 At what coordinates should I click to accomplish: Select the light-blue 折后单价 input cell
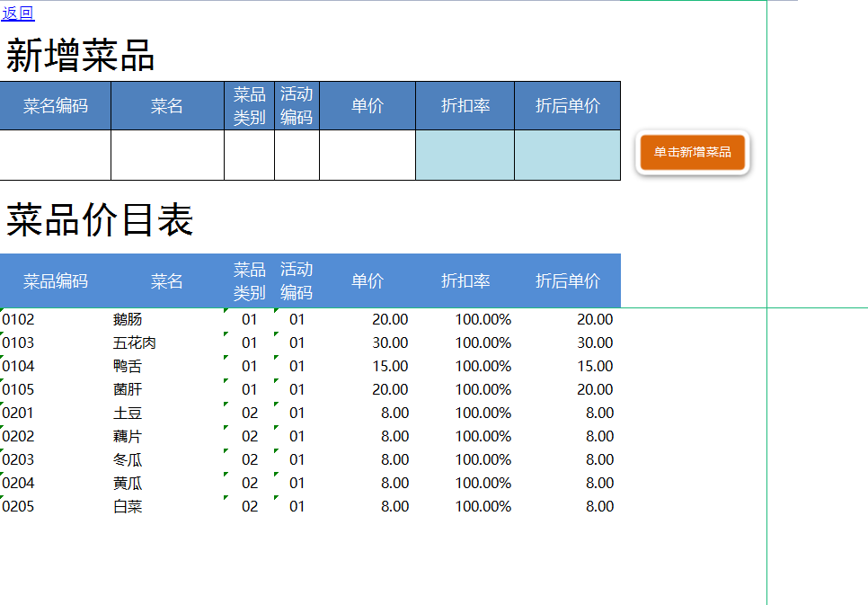(x=567, y=156)
